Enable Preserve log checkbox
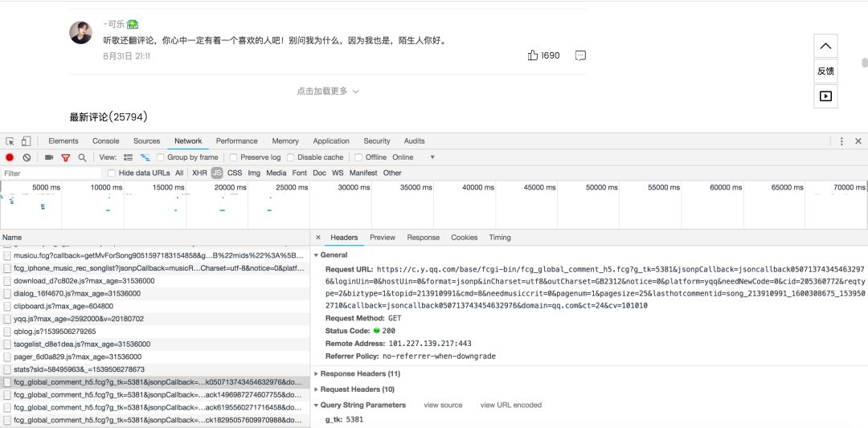 (x=234, y=157)
